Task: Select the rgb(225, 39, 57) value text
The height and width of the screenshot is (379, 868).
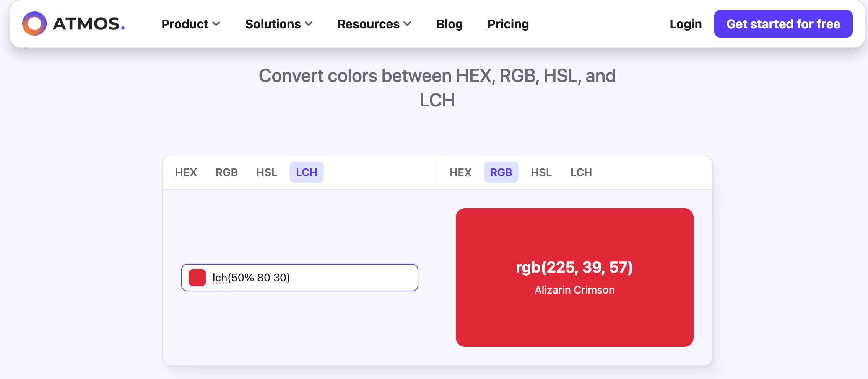Action: click(x=574, y=268)
